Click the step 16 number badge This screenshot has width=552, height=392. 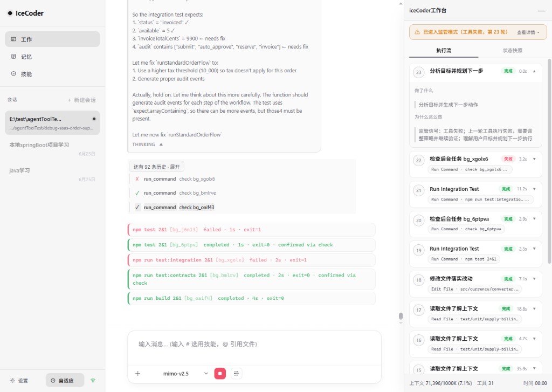418,340
